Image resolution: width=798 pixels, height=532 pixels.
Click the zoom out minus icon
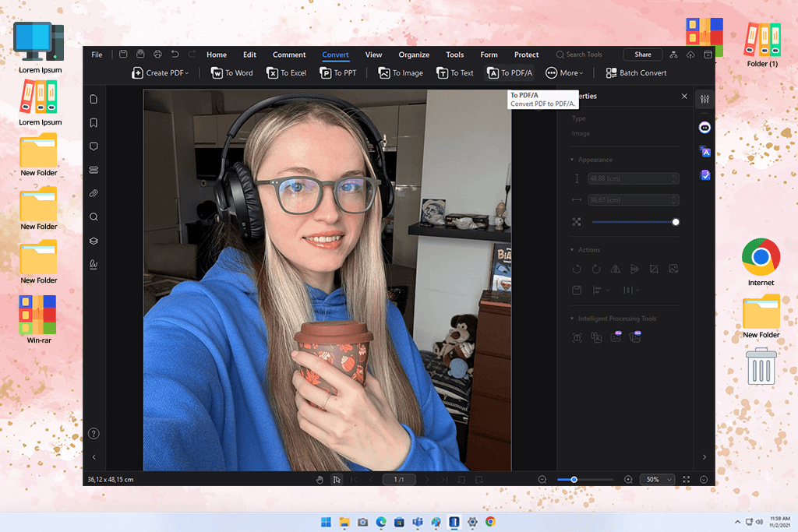point(542,480)
